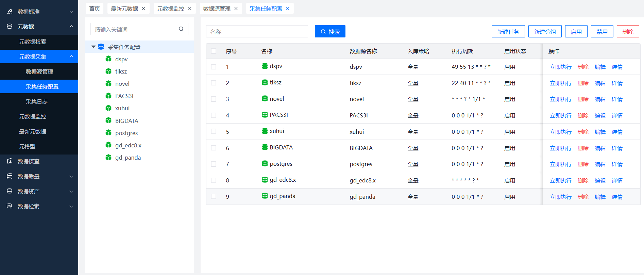Click green cube icon next to dspv in tree
This screenshot has width=644, height=275.
pos(108,59)
